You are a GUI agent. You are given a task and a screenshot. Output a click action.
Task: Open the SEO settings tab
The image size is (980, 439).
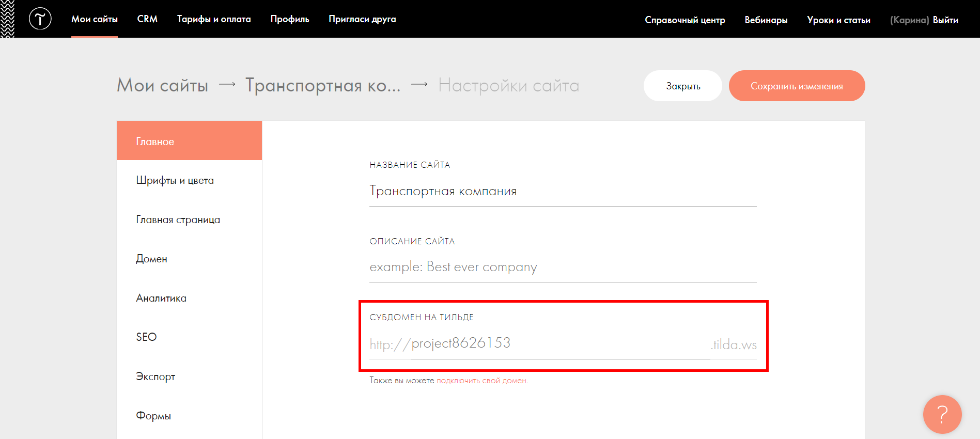point(146,337)
